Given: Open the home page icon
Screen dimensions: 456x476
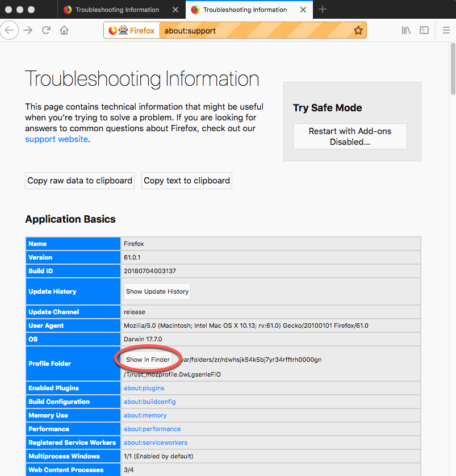Looking at the screenshot, I should point(64,30).
